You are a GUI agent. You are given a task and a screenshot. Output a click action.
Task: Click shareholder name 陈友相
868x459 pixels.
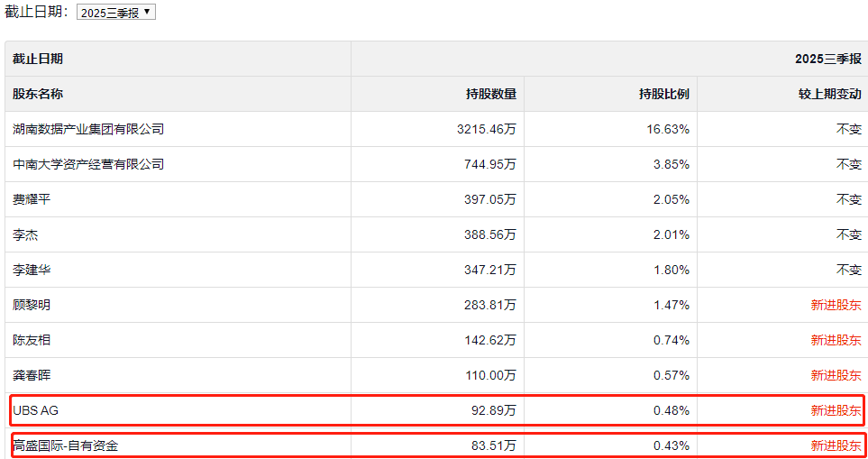[32, 340]
